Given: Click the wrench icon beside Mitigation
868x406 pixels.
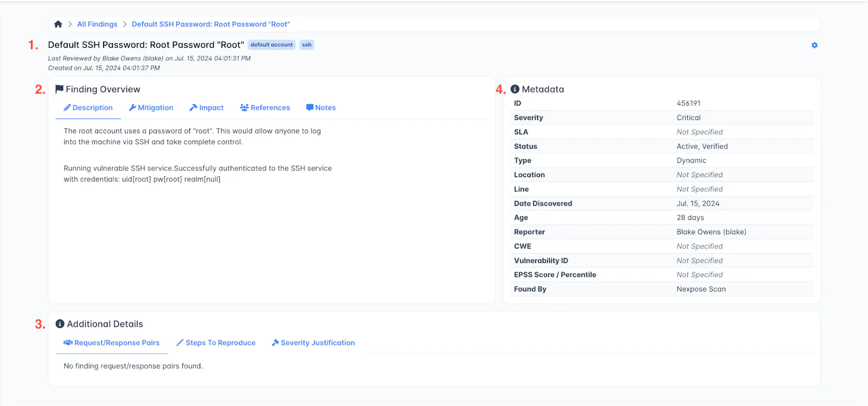Looking at the screenshot, I should coord(132,108).
